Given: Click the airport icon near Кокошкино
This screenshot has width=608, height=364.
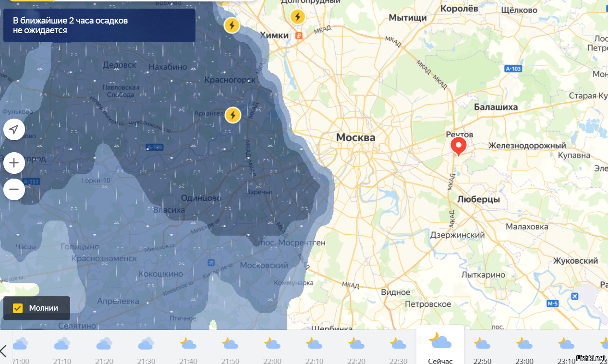Looking at the screenshot, I should [x=211, y=263].
